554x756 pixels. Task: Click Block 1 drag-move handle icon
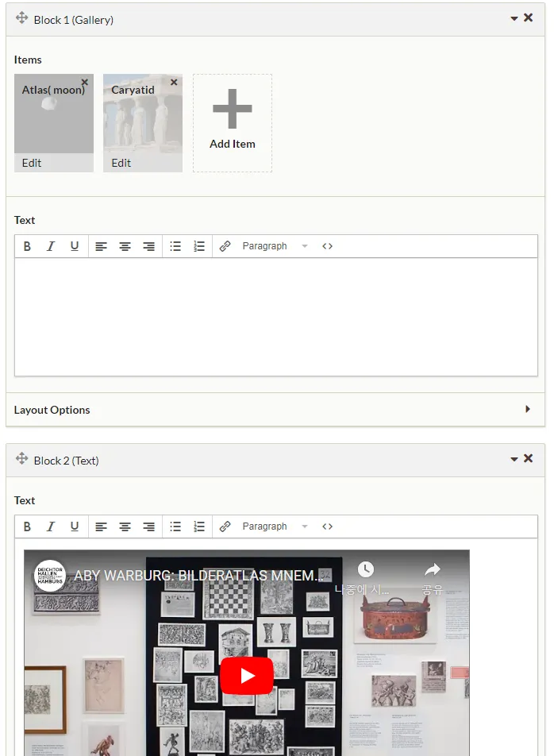[x=21, y=18]
